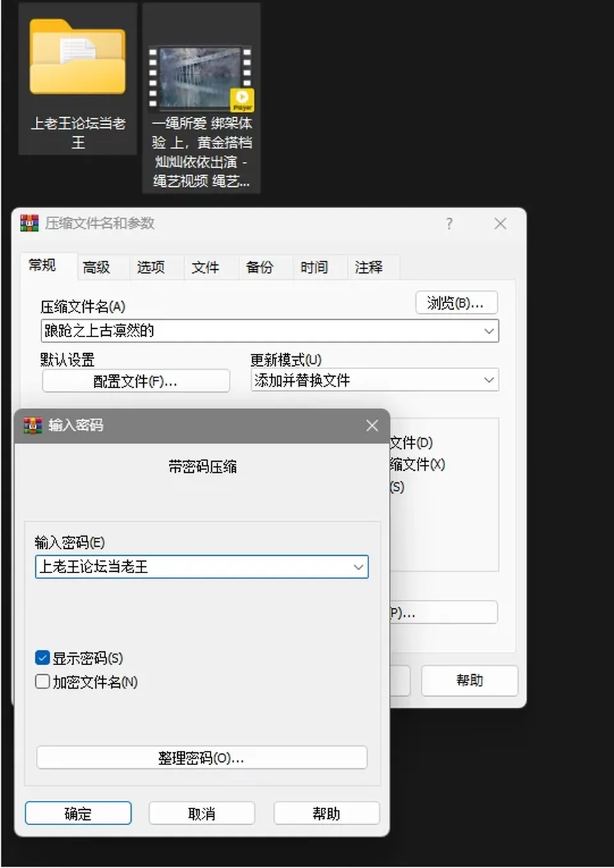Toggle the 显示密码(S) checkbox
This screenshot has height=868, width=614.
tap(43, 658)
